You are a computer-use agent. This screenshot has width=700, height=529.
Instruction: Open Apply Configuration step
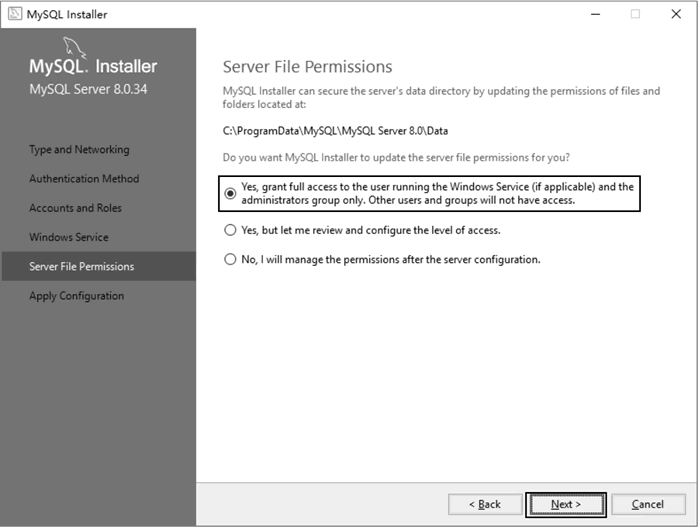77,296
